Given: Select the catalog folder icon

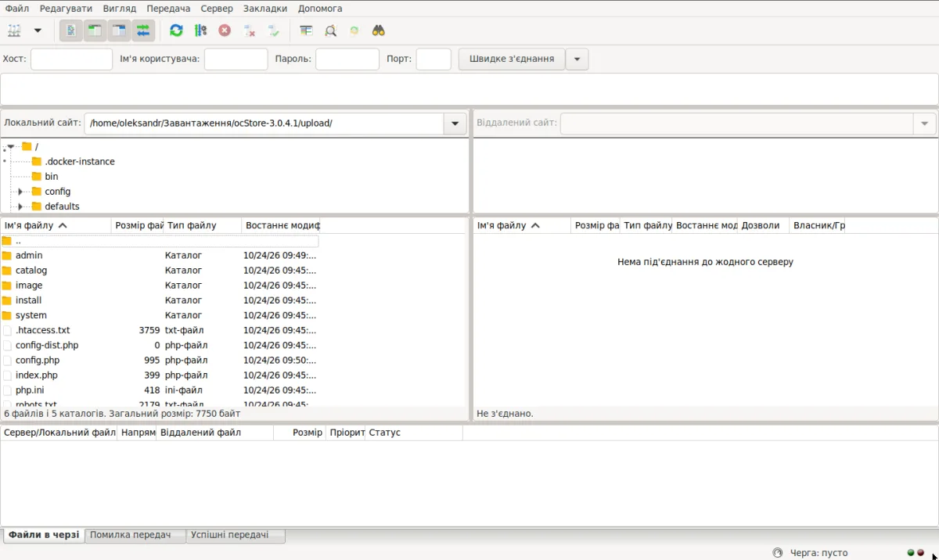Looking at the screenshot, I should (x=7, y=271).
